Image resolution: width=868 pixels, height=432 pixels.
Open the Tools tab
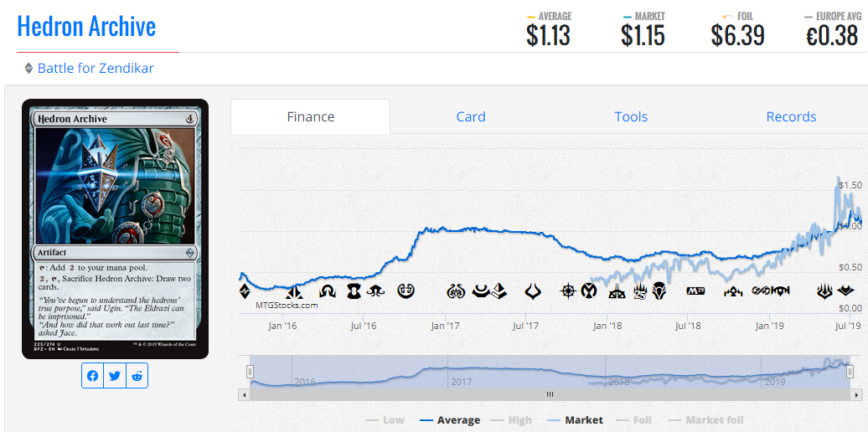pos(630,117)
